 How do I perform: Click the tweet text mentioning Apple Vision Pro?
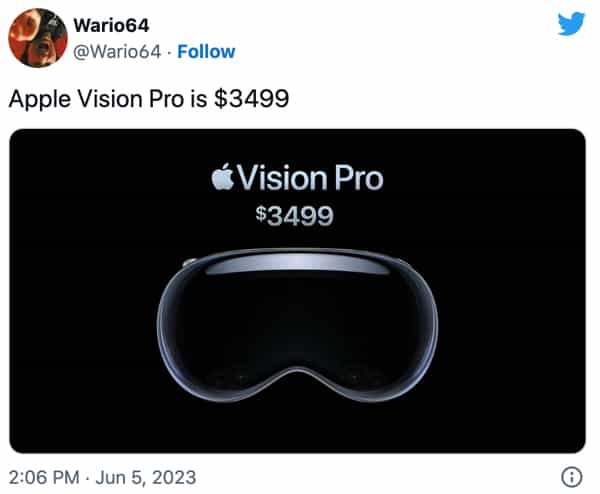(148, 99)
